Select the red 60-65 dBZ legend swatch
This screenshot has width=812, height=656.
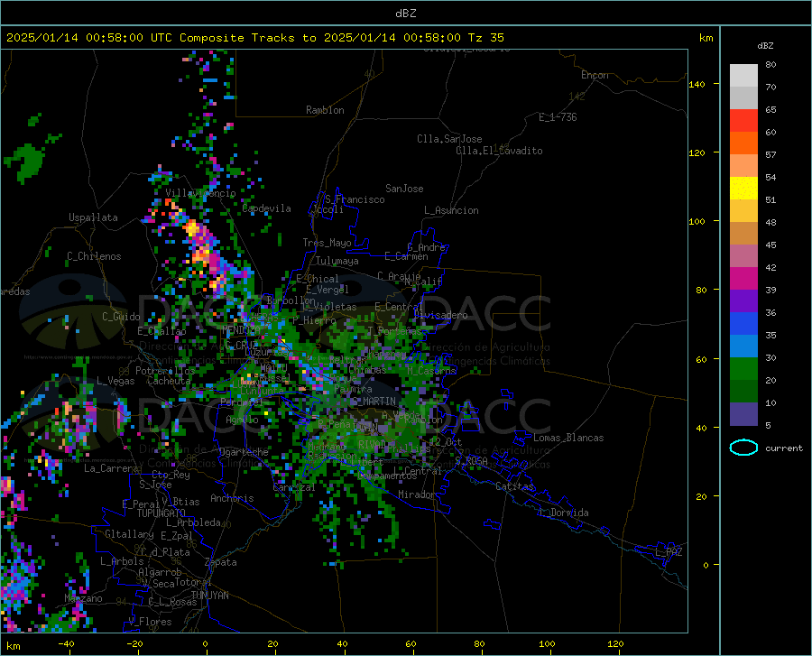click(743, 121)
